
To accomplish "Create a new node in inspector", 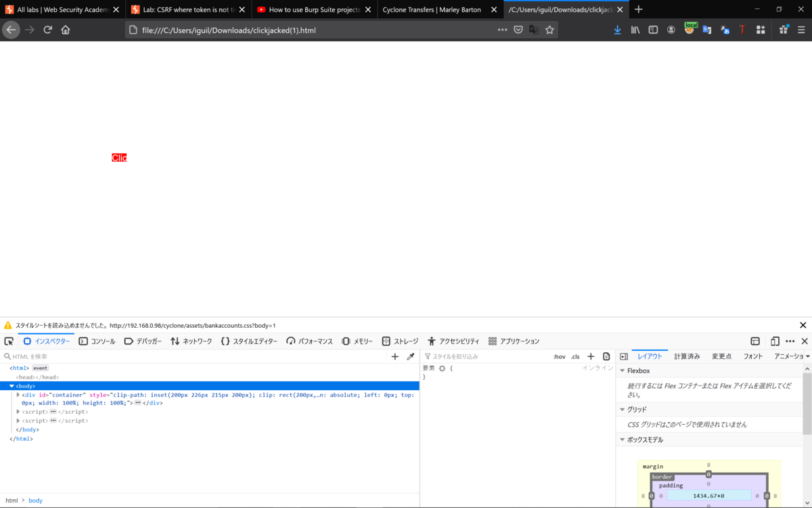I will pyautogui.click(x=395, y=356).
